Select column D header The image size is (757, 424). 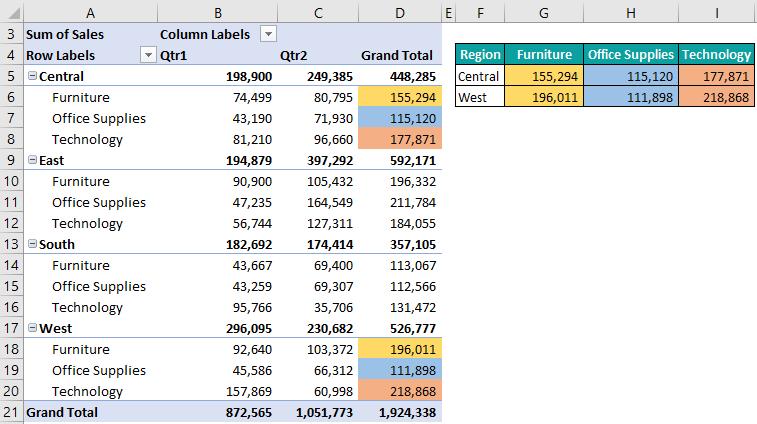(400, 13)
